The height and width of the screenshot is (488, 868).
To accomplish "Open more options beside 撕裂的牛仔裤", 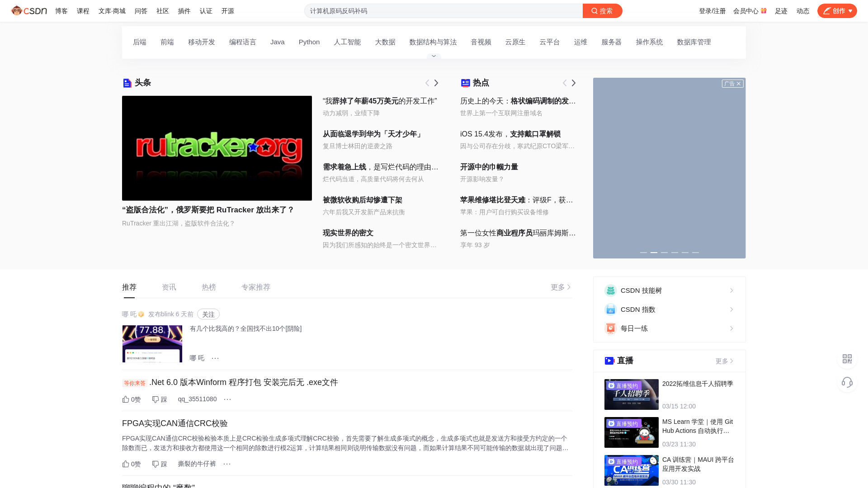I will (227, 464).
